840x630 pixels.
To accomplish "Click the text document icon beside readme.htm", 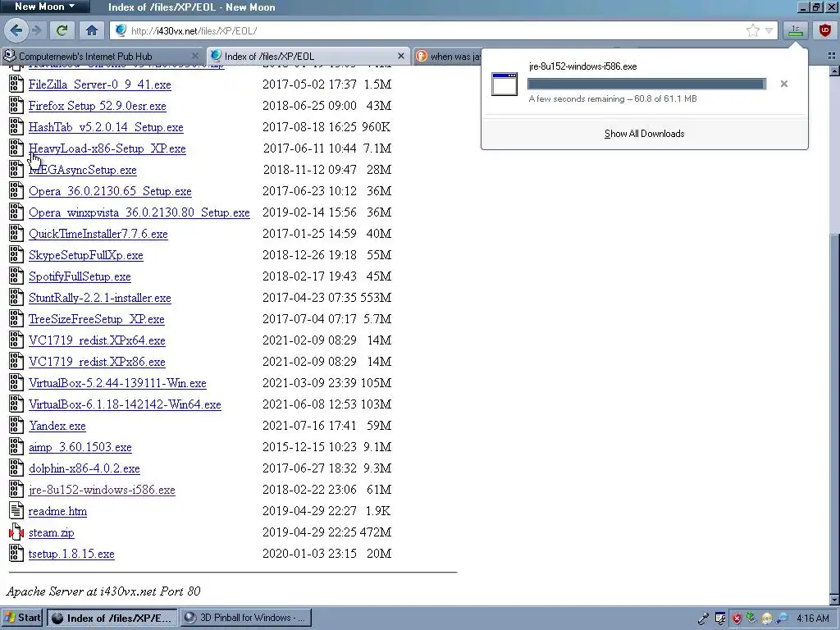I will pyautogui.click(x=16, y=510).
